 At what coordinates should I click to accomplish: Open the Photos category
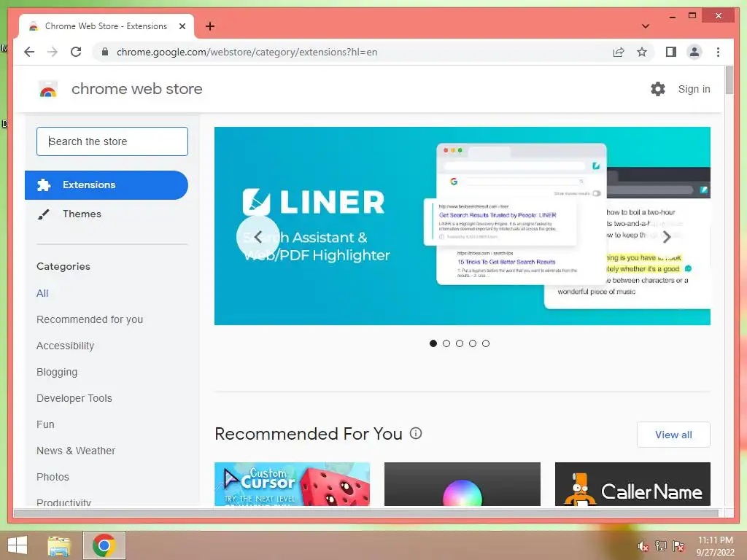(53, 477)
